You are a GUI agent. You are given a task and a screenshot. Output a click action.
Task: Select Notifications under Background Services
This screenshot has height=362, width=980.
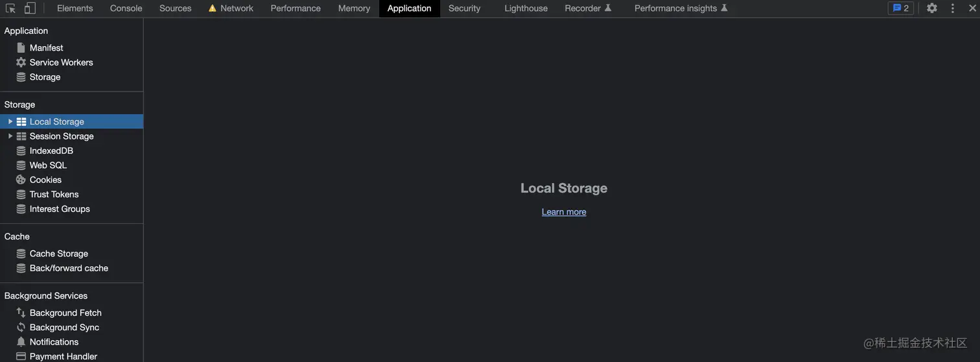pyautogui.click(x=71, y=342)
